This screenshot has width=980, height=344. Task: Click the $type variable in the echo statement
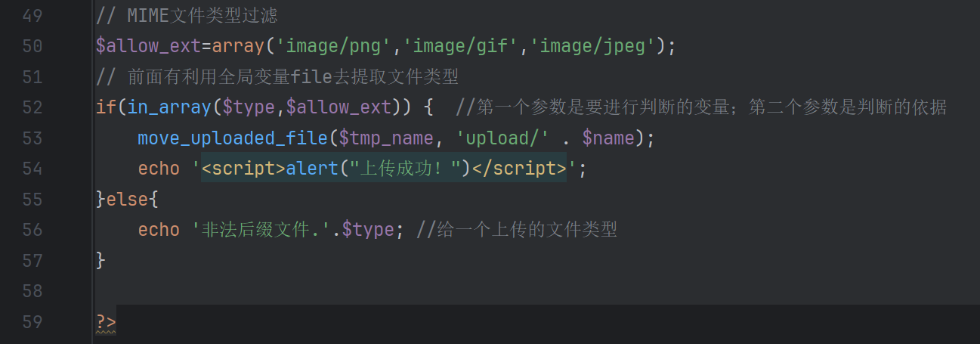367,230
